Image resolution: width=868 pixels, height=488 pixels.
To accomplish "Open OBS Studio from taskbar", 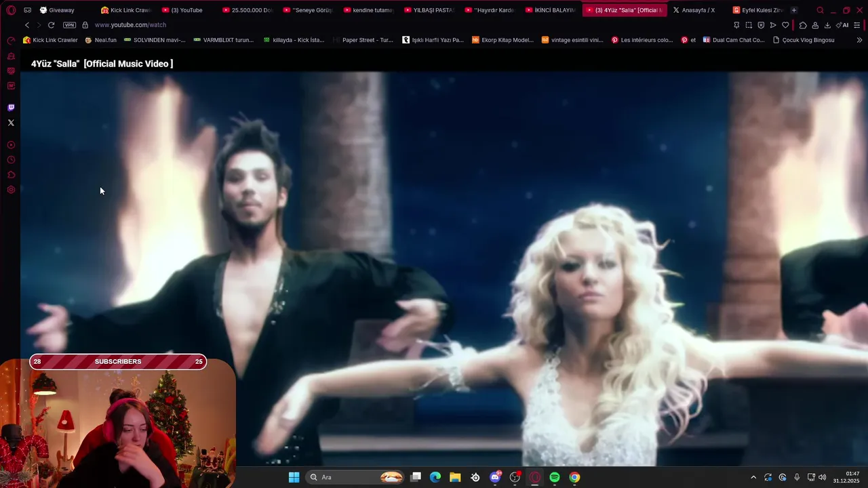I will [515, 477].
